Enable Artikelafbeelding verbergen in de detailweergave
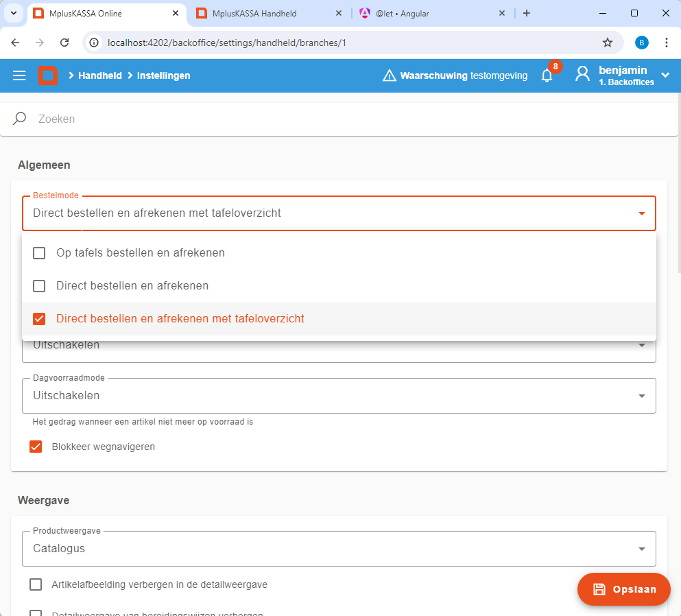Image resolution: width=681 pixels, height=616 pixels. (36, 584)
